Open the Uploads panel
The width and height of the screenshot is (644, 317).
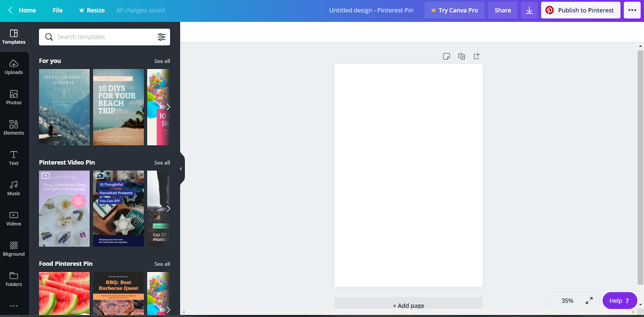point(14,67)
